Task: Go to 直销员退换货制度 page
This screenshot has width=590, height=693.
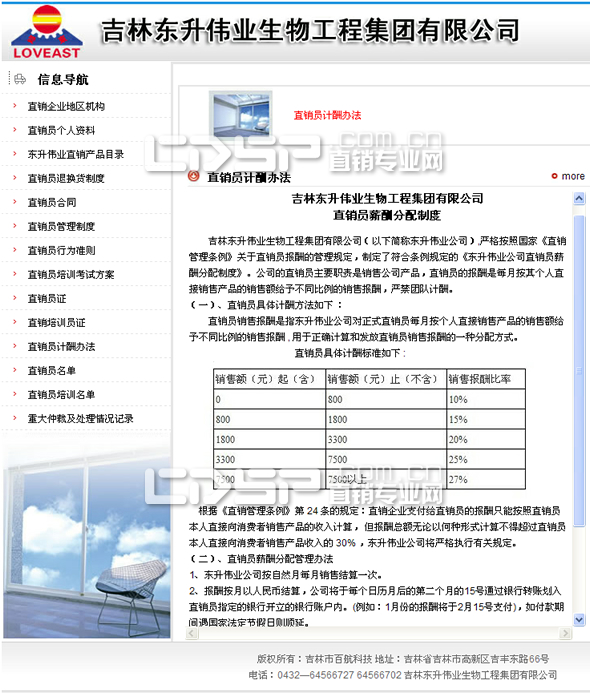Action: (66, 179)
